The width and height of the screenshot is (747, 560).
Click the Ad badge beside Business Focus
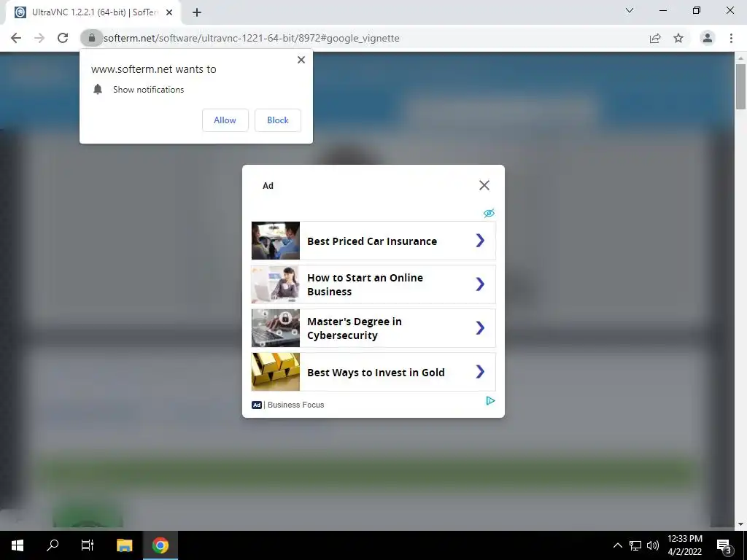point(257,405)
